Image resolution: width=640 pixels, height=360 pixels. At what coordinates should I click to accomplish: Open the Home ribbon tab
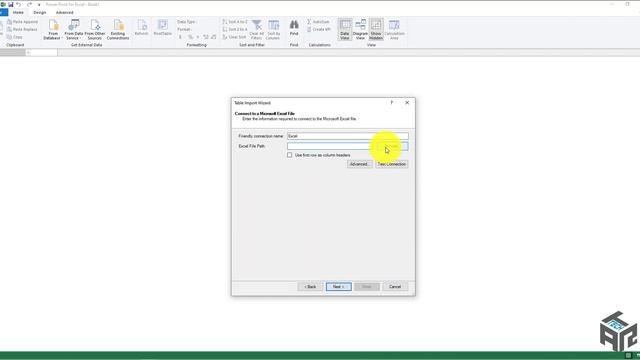[x=18, y=13]
